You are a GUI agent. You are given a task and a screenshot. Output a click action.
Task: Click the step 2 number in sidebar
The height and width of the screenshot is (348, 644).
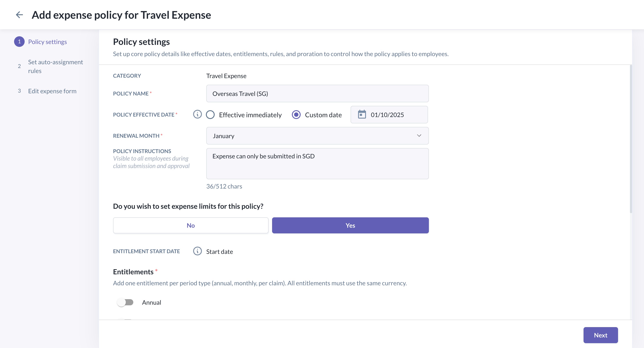coord(19,66)
